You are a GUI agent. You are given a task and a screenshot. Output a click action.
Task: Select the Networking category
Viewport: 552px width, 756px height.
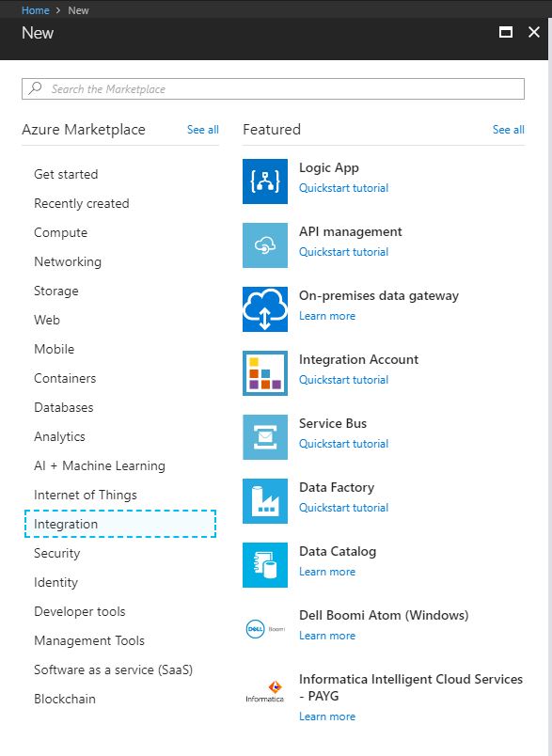(x=68, y=261)
